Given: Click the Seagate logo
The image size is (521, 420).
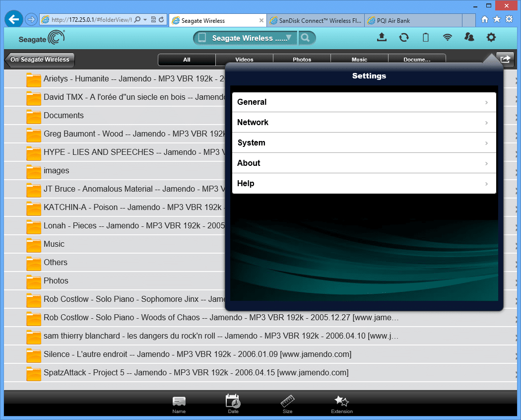Looking at the screenshot, I should tap(42, 38).
